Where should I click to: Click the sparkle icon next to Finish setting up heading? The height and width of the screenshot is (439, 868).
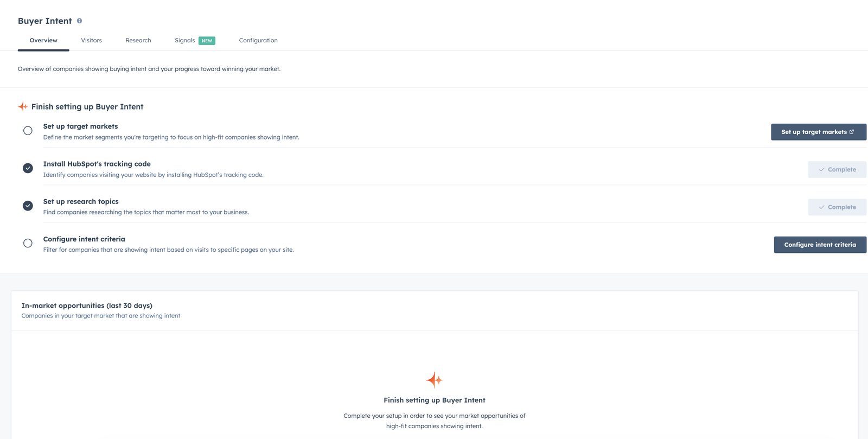pos(23,106)
